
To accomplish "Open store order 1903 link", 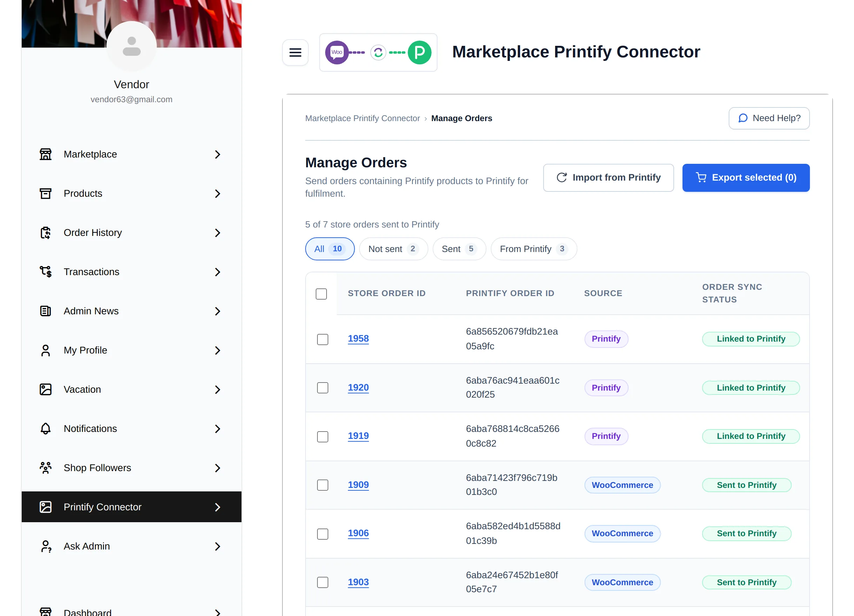I will pos(358,582).
